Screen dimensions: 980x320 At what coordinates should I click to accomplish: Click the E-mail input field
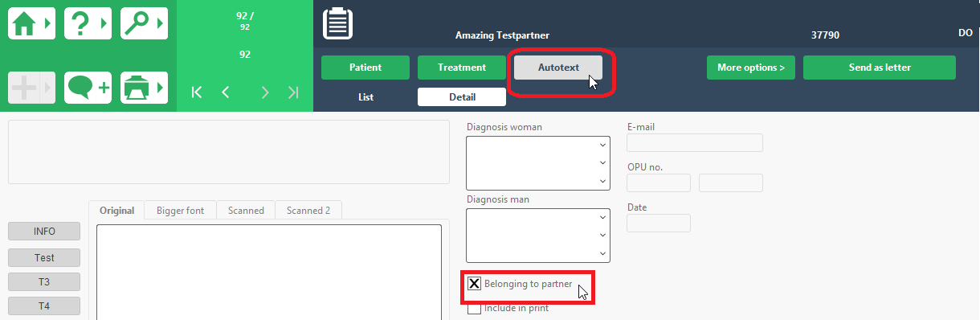pyautogui.click(x=695, y=143)
